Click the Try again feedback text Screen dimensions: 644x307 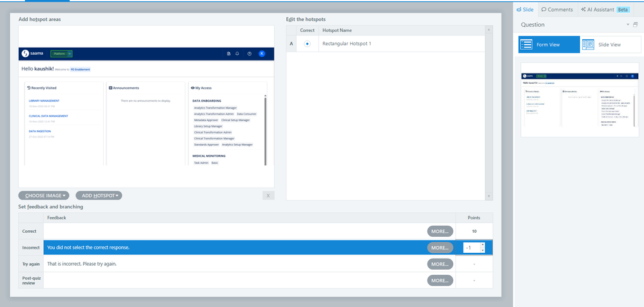82,264
